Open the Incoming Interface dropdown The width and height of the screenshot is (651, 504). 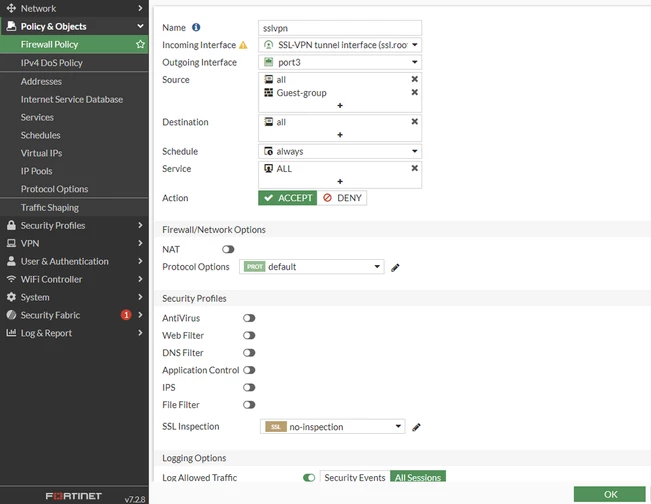click(x=340, y=45)
